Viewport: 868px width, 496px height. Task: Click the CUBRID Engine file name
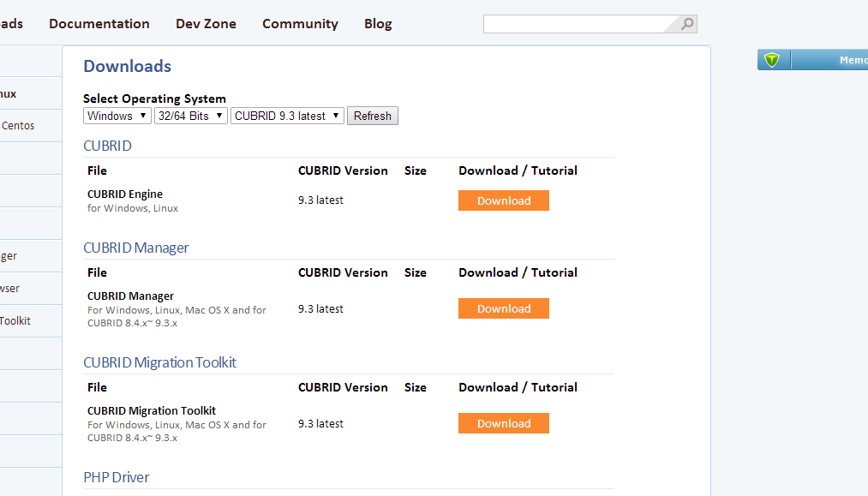click(x=125, y=194)
